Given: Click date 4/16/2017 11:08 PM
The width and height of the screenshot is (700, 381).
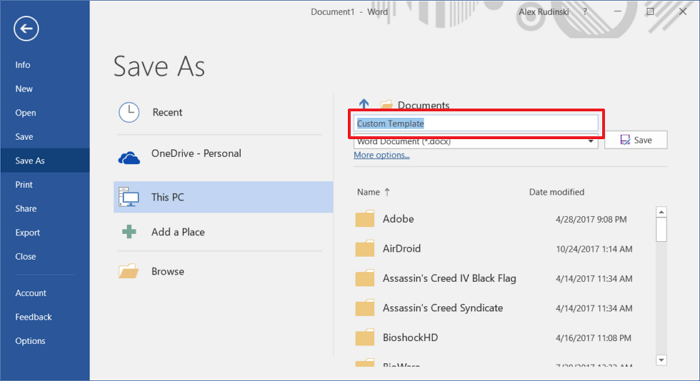Looking at the screenshot, I should pos(593,338).
